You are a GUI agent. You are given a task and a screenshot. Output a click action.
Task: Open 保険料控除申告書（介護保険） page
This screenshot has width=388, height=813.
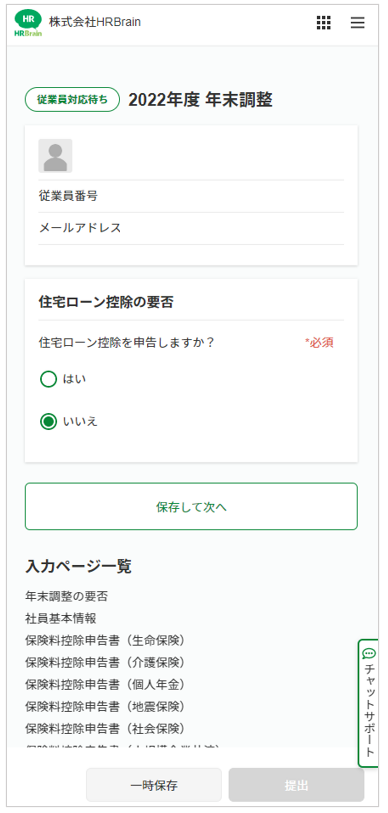105,662
